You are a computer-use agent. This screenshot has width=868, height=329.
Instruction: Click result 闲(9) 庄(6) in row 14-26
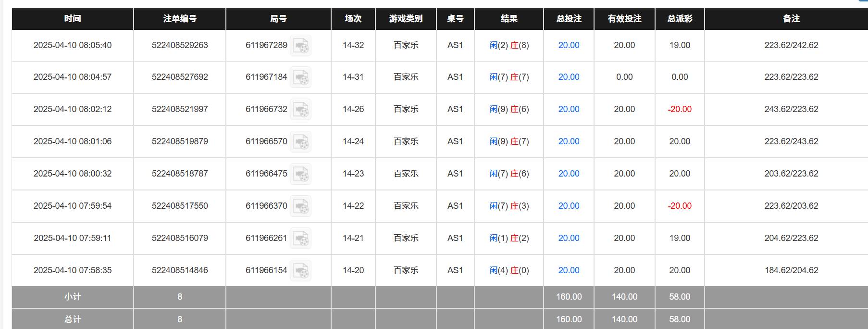pos(509,109)
